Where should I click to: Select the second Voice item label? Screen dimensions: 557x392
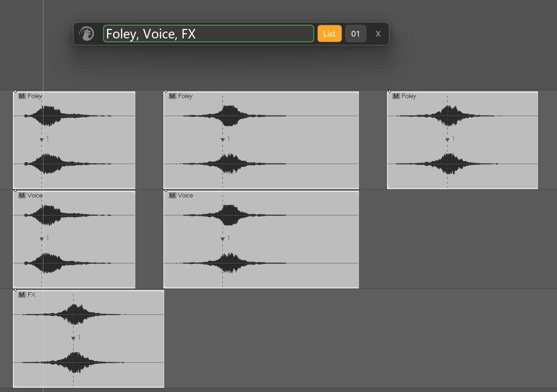186,195
